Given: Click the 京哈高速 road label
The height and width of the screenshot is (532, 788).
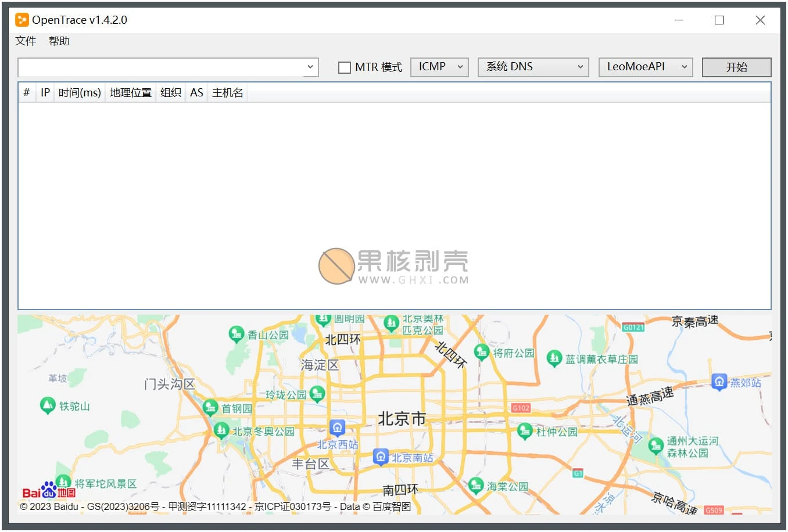Looking at the screenshot, I should click(x=675, y=502).
